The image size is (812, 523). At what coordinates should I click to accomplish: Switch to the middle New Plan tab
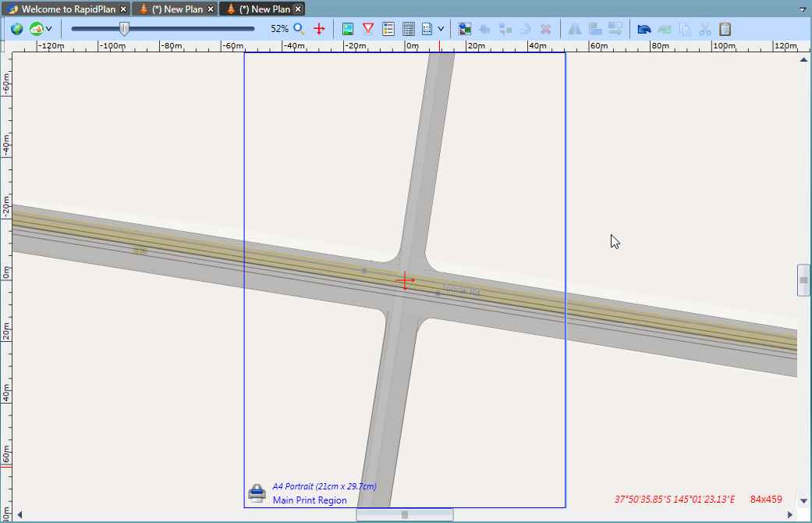coord(176,9)
